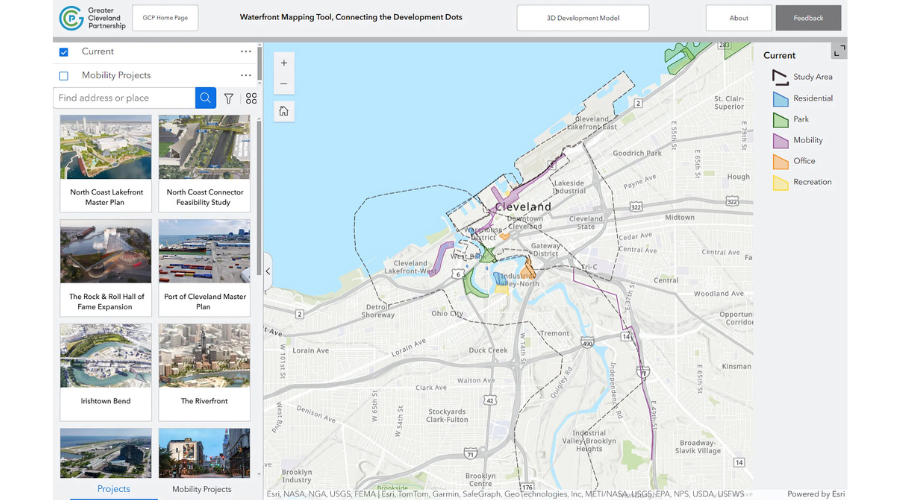This screenshot has width=900, height=500.
Task: Click the Mobility purple legend swatch
Action: tap(781, 141)
